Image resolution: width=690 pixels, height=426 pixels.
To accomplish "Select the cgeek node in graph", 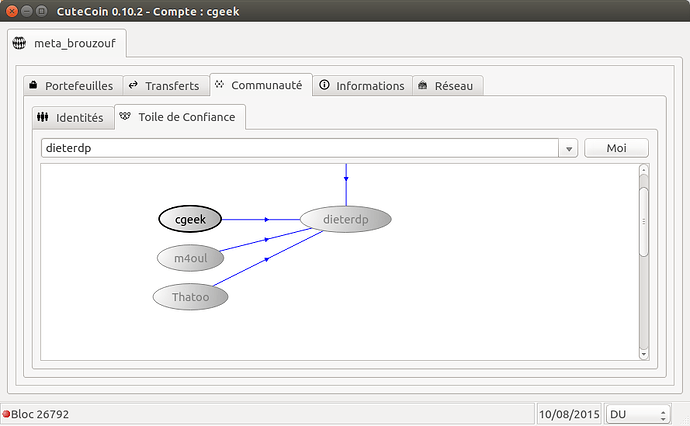I will [190, 219].
